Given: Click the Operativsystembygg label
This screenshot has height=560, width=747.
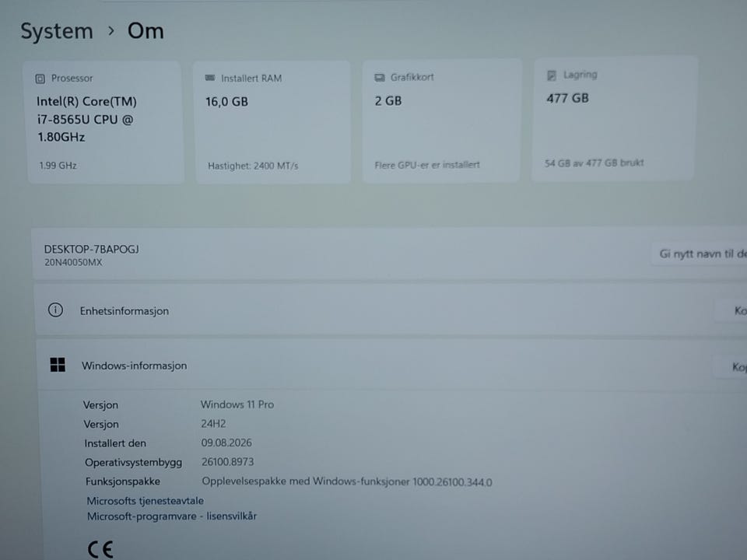Looking at the screenshot, I should click(x=133, y=462).
